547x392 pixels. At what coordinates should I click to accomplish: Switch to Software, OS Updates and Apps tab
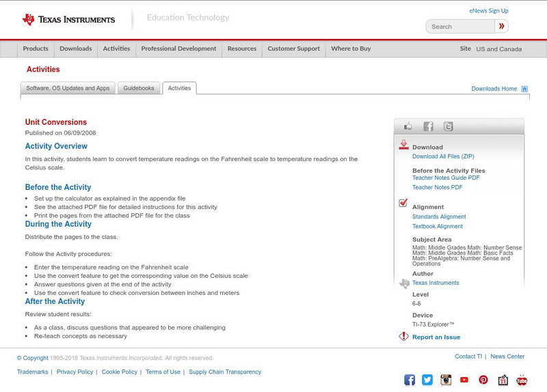pyautogui.click(x=68, y=88)
